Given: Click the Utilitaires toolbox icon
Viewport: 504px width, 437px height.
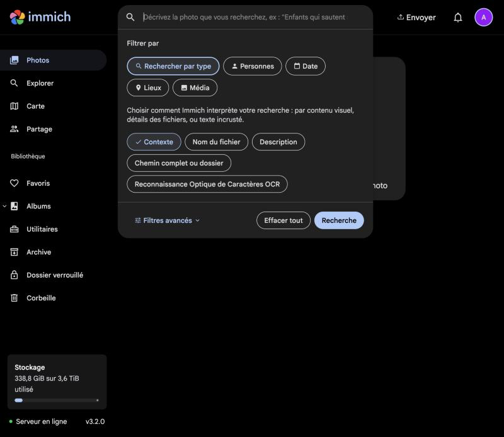Looking at the screenshot, I should [x=14, y=229].
